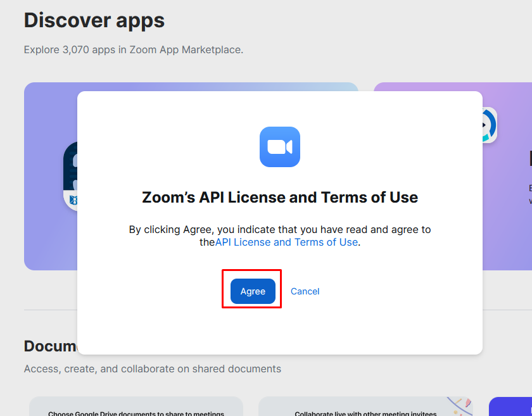Dismiss the dialog with Cancel
Viewport: 532px width, 416px height.
coord(305,291)
